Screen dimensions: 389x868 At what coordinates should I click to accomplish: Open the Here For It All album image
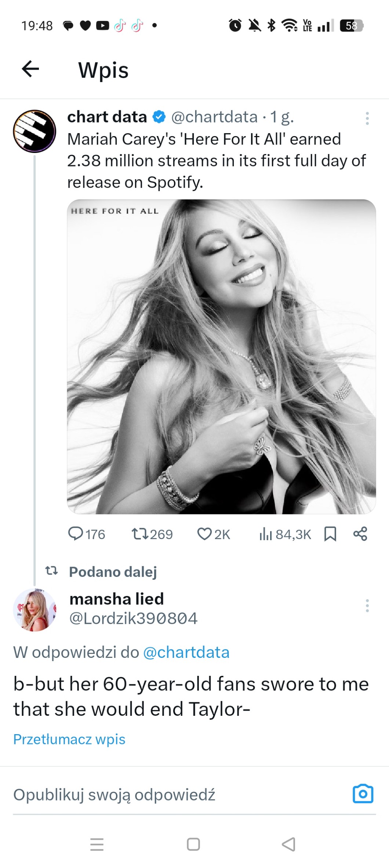[221, 356]
